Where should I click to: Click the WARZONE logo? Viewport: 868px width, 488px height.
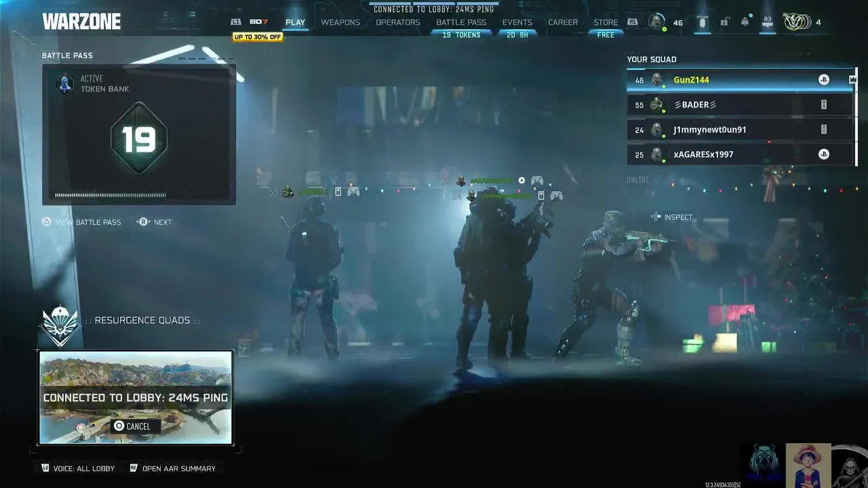click(x=81, y=22)
